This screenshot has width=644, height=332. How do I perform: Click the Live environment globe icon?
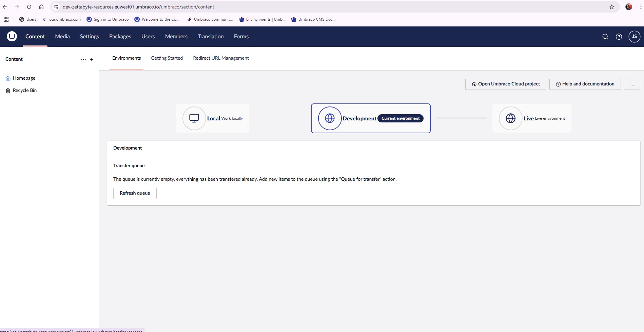click(510, 118)
